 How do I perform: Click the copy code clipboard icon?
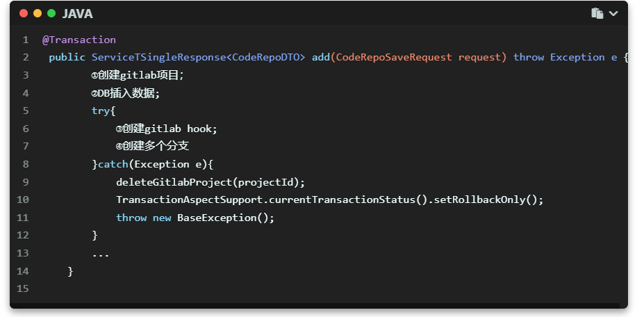click(x=597, y=14)
